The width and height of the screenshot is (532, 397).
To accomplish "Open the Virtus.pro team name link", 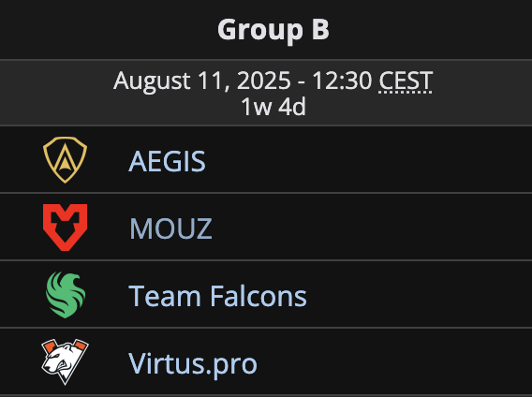I will [193, 363].
